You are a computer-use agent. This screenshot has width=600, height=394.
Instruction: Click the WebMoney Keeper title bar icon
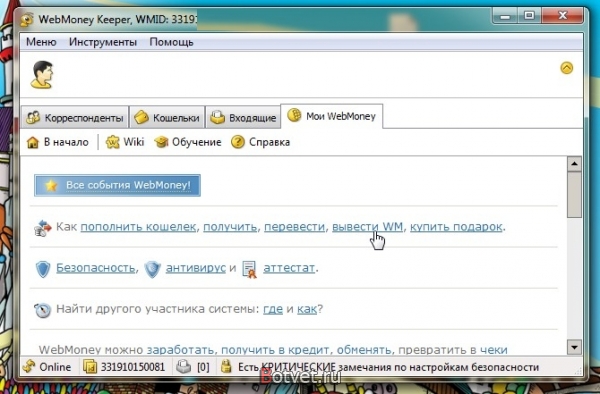click(27, 20)
